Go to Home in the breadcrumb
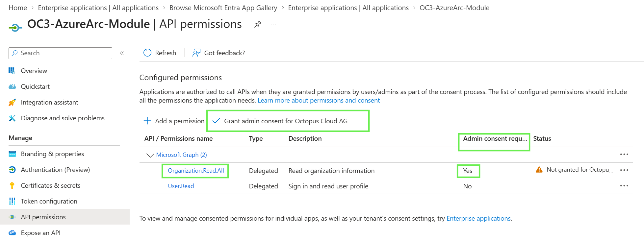This screenshot has height=241, width=644. pos(18,8)
